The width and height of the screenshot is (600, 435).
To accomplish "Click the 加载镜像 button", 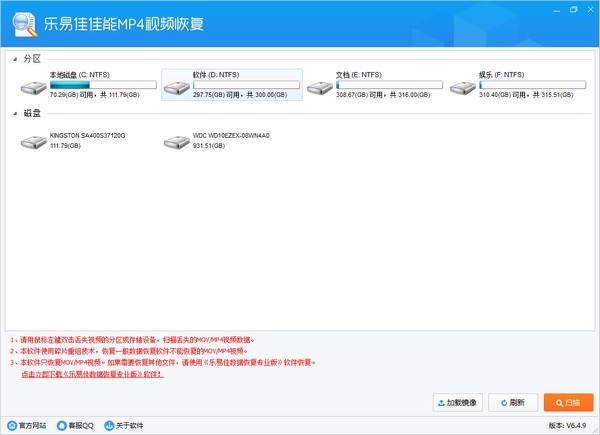I will [458, 402].
